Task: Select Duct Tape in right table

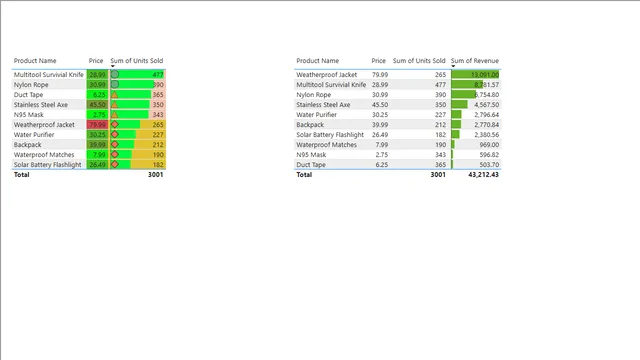Action: coord(311,164)
